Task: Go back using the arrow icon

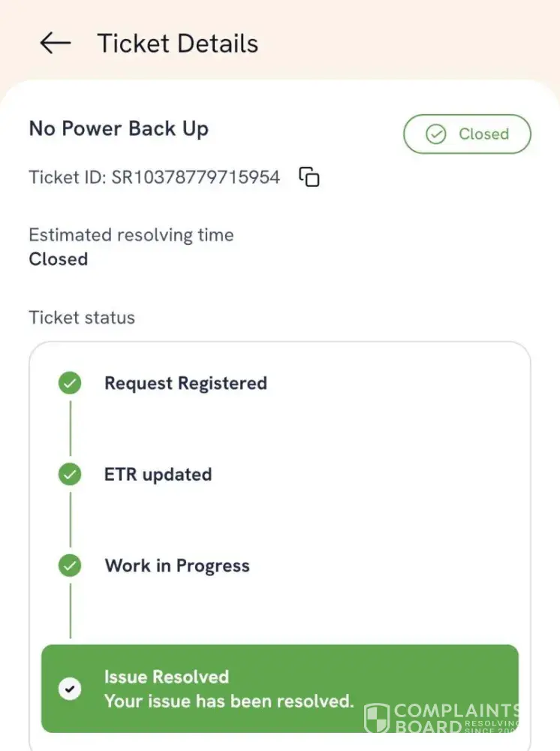Action: pyautogui.click(x=55, y=44)
